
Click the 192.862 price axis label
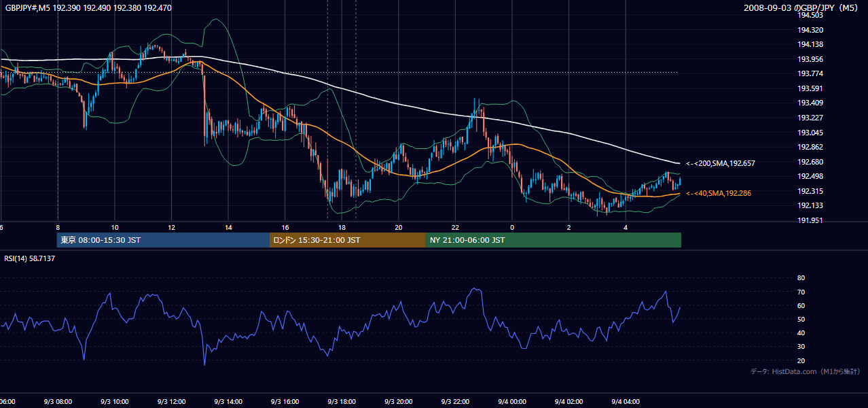(810, 147)
